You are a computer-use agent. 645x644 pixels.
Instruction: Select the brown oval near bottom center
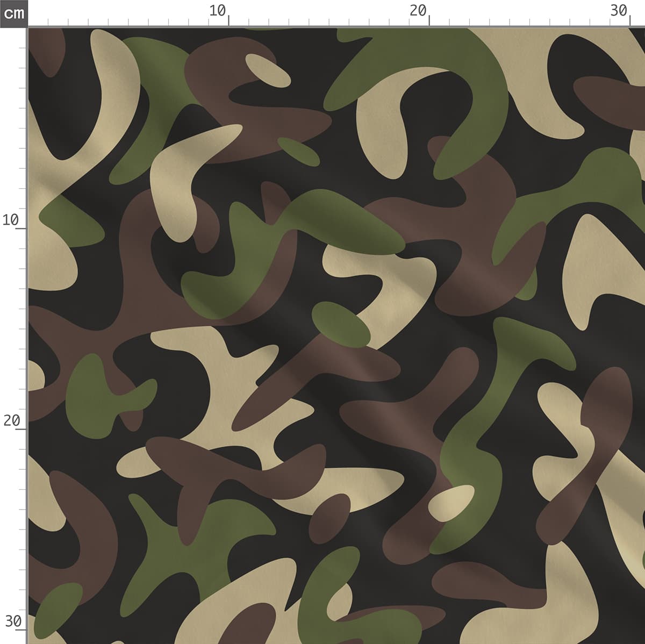(329, 518)
